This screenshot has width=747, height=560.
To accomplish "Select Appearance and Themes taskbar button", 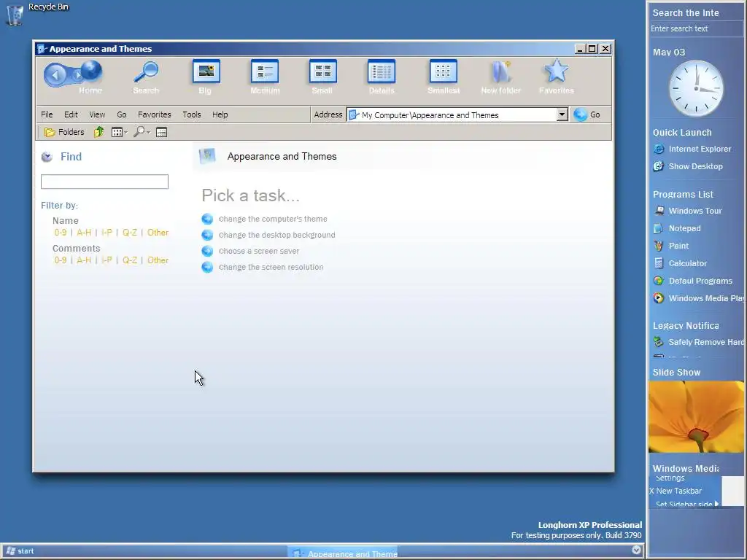I will pos(343,553).
